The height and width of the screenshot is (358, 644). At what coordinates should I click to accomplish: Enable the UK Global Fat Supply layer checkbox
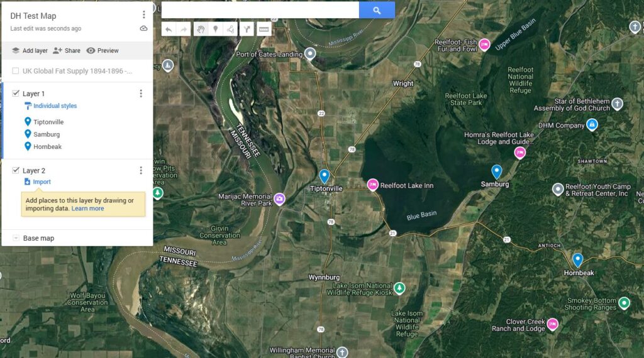16,71
